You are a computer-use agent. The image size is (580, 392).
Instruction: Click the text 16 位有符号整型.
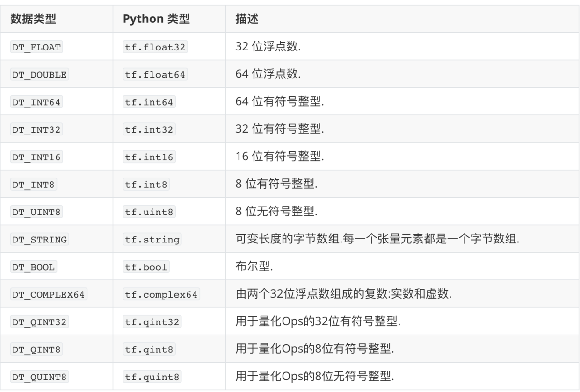(x=280, y=157)
